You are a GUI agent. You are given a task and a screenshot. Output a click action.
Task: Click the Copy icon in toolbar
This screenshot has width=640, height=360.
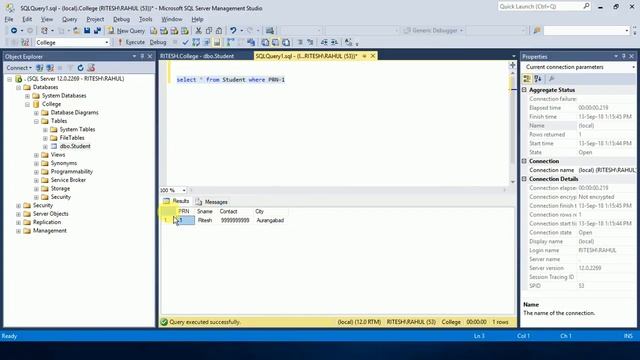(x=209, y=31)
